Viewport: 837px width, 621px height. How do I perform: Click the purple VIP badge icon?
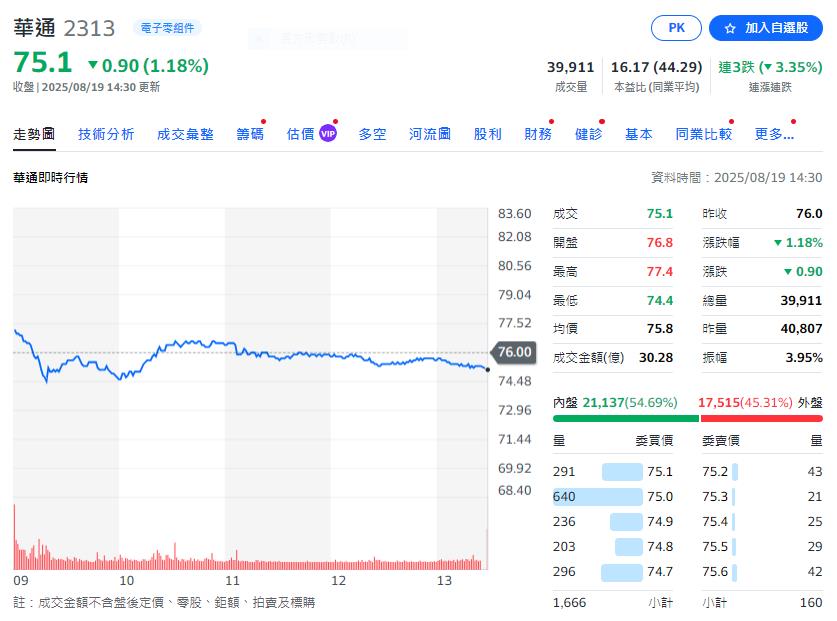(x=328, y=133)
